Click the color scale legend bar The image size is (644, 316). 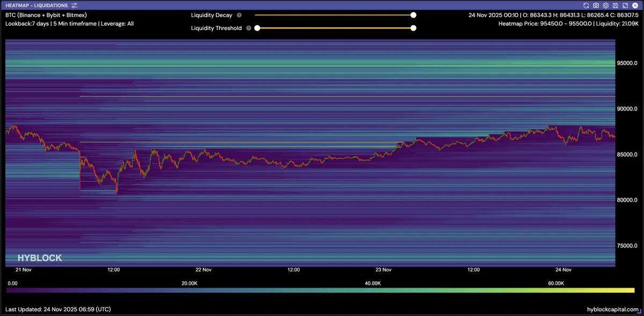coord(320,290)
